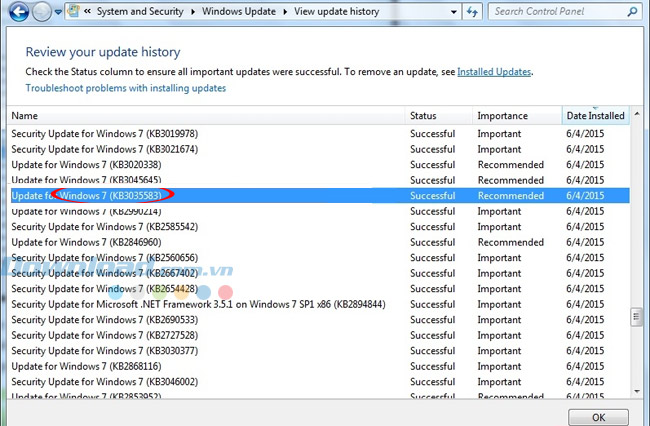Open recent pages dropdown beside Forward button
This screenshot has width=650, height=426.
pyautogui.click(x=58, y=12)
